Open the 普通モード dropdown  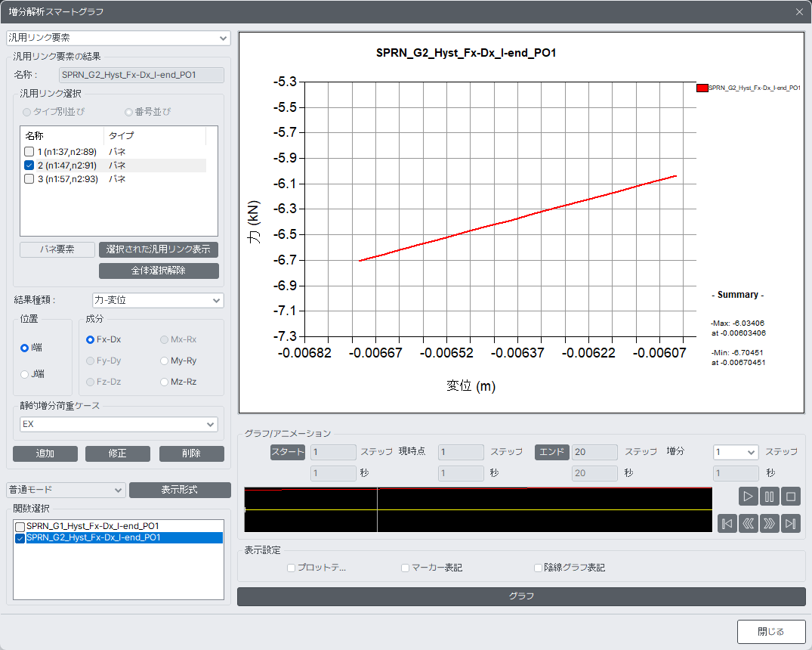coord(66,490)
